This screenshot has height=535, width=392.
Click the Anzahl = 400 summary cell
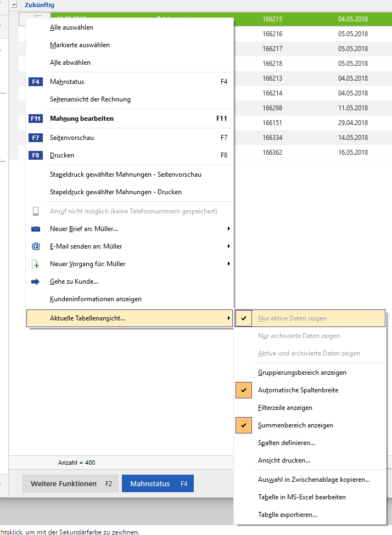point(76,463)
